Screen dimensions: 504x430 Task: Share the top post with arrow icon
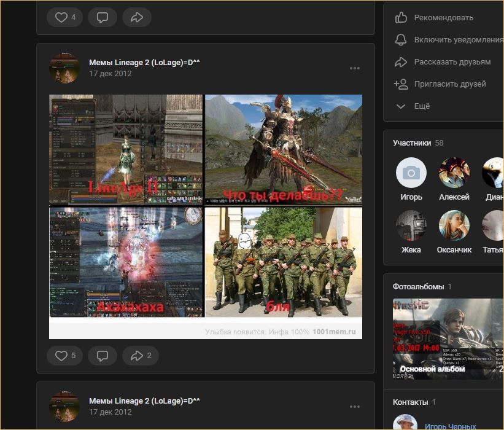pyautogui.click(x=137, y=17)
